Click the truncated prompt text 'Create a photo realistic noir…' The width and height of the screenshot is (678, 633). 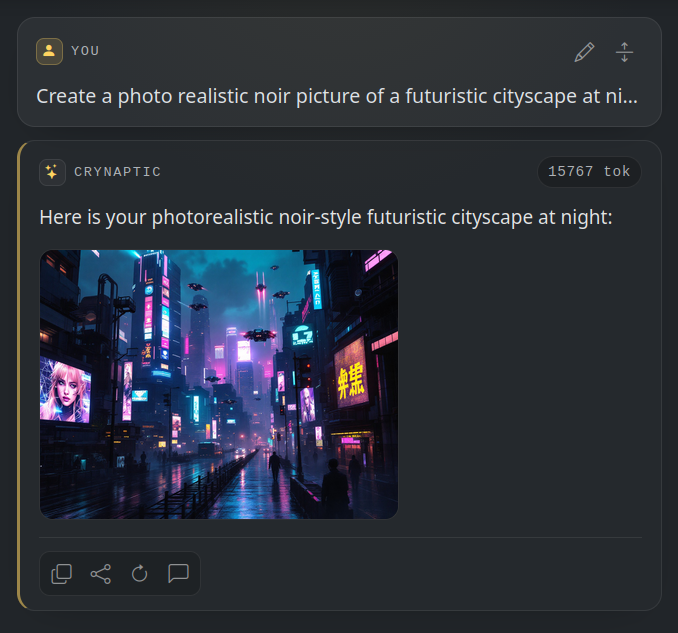337,96
